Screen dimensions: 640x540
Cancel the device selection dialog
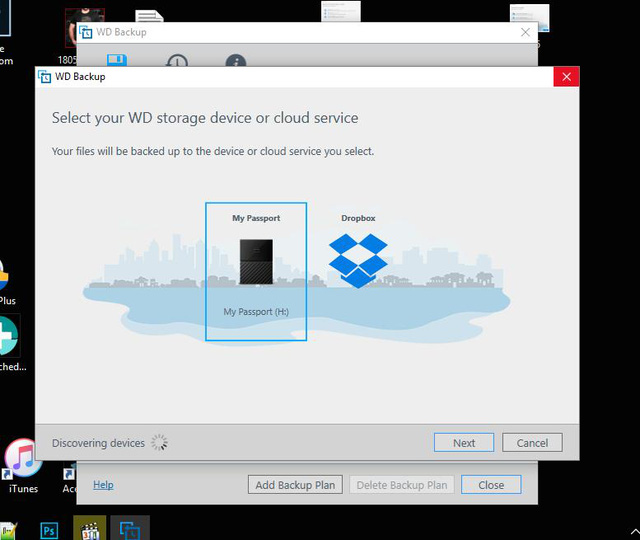click(532, 443)
